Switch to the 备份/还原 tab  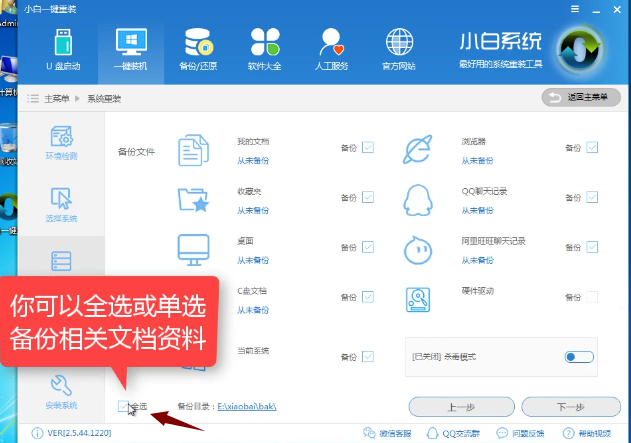[x=198, y=49]
